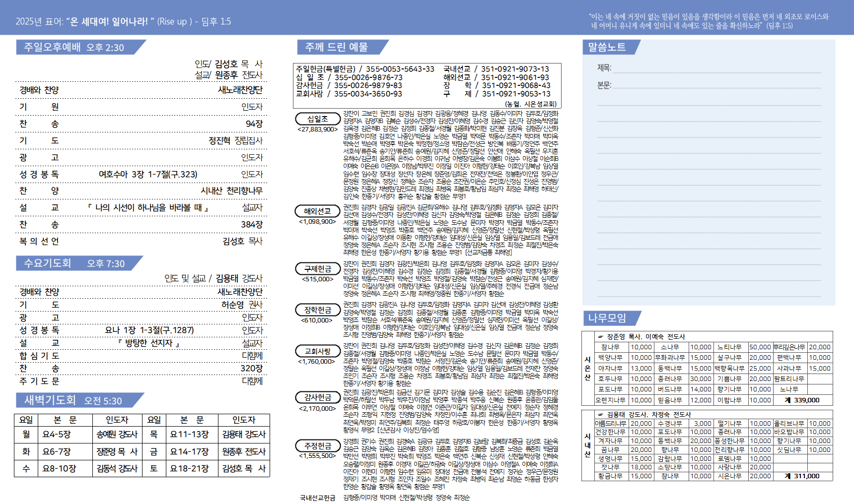Click cell '김동석 강도사' in dawn prayer table

[x=117, y=468]
